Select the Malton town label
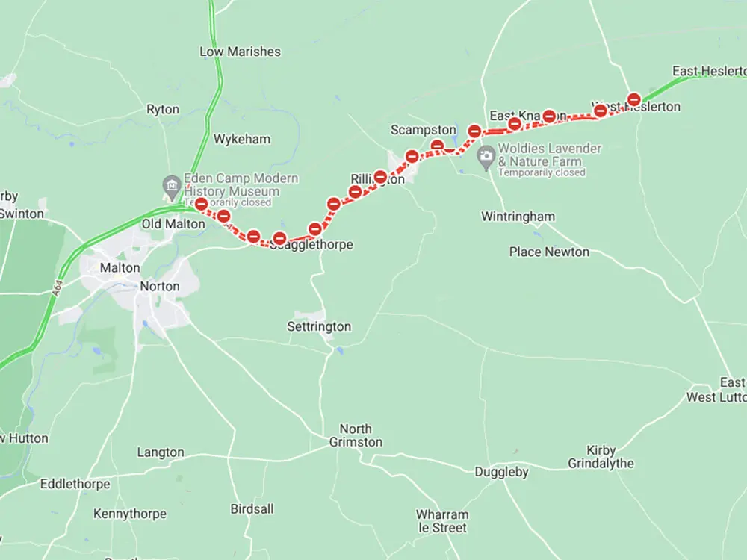Screen dimensions: 747x560 point(120,267)
